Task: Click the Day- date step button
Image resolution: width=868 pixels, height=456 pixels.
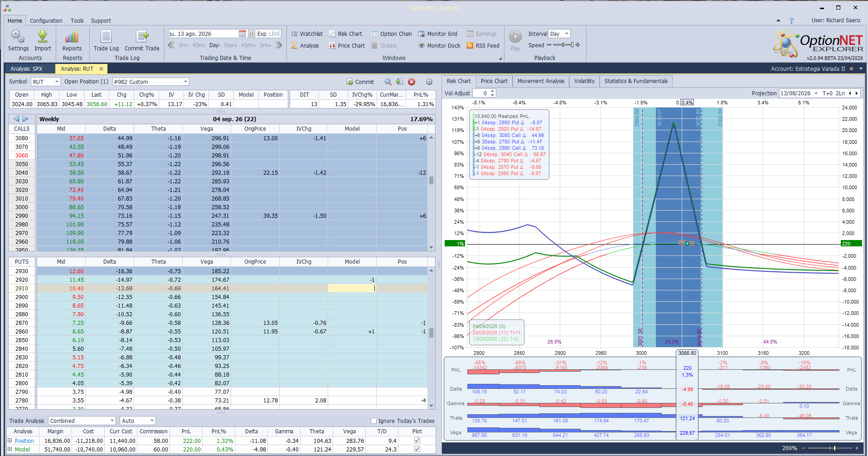Action: (x=215, y=45)
